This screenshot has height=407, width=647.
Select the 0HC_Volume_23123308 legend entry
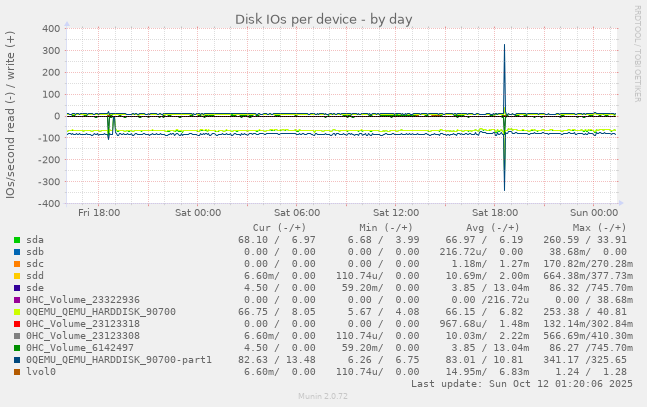pos(82,336)
